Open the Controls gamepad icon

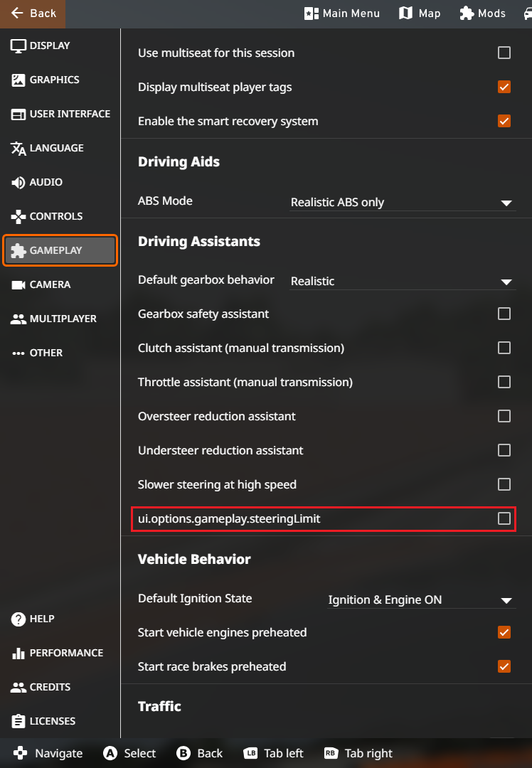click(x=18, y=217)
